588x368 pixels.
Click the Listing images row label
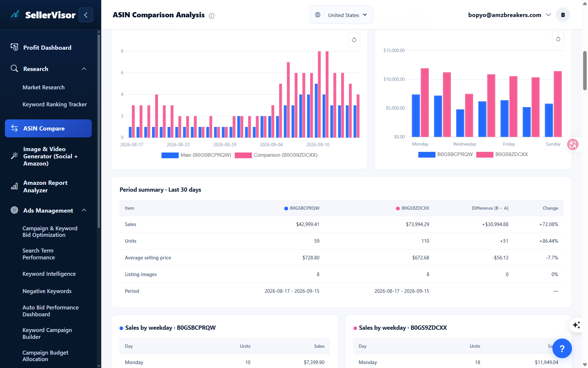click(141, 274)
